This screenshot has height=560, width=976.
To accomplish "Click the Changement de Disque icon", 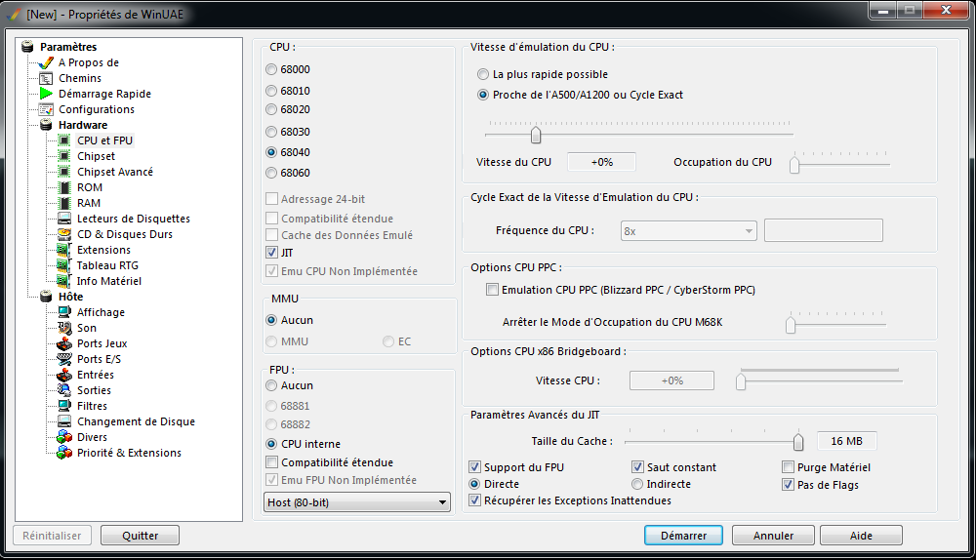I will [x=64, y=421].
